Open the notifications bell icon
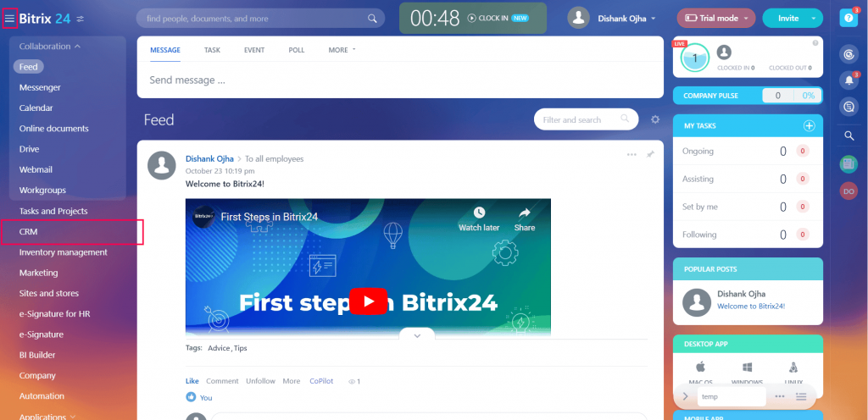 click(x=849, y=80)
